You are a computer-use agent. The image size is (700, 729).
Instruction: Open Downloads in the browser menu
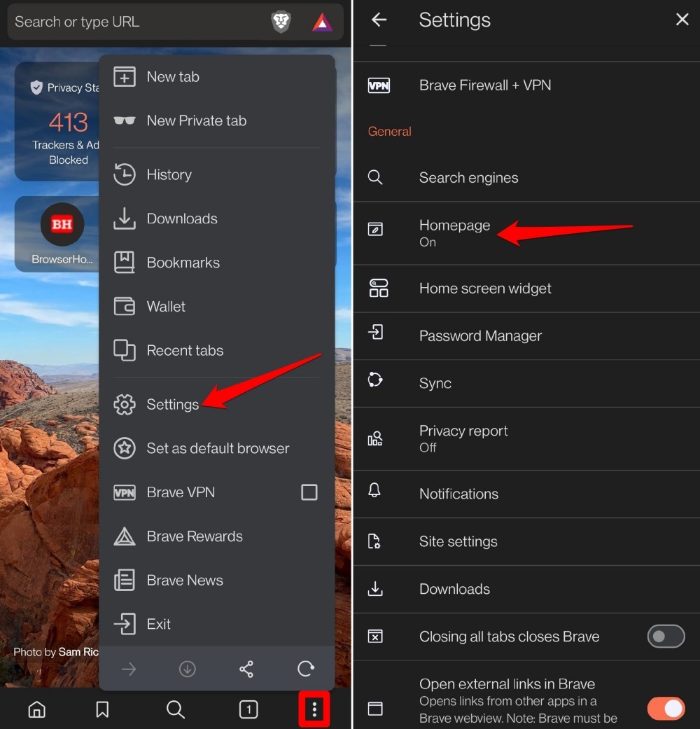click(217, 218)
